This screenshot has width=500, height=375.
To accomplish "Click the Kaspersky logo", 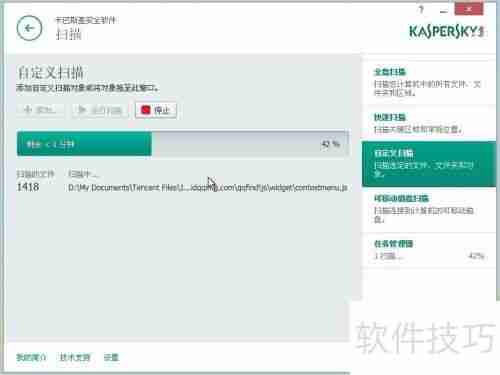I will click(447, 32).
